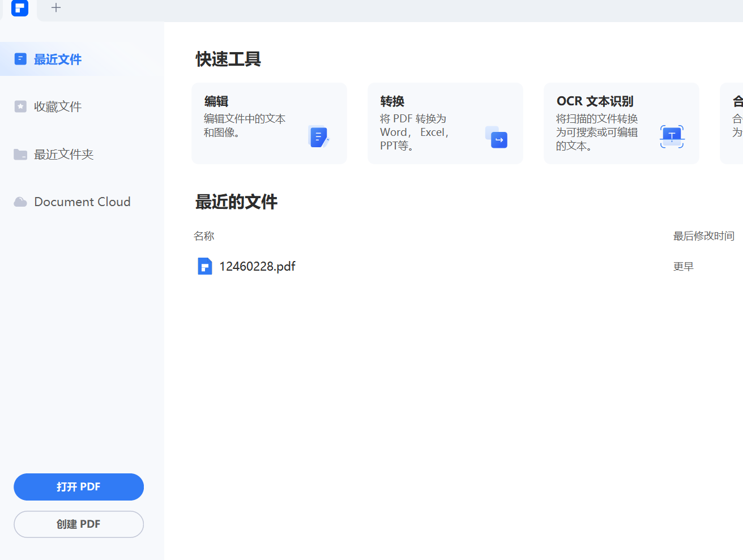The width and height of the screenshot is (743, 560).
Task: Click the folder icon for 最近文件夹
Action: (x=20, y=154)
